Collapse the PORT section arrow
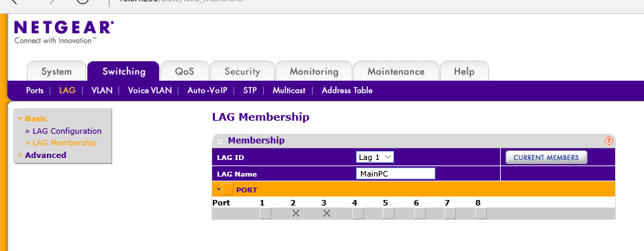This screenshot has width=644, height=251. (x=218, y=190)
